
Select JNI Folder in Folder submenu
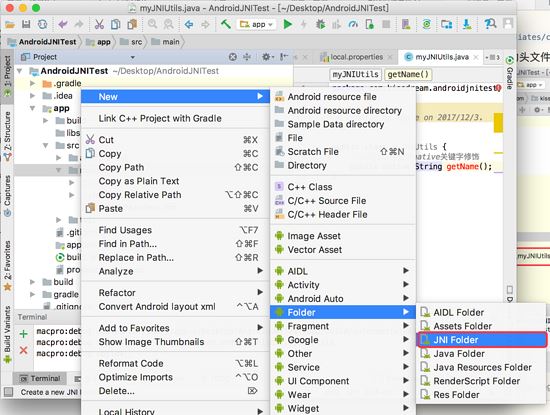[x=481, y=340]
